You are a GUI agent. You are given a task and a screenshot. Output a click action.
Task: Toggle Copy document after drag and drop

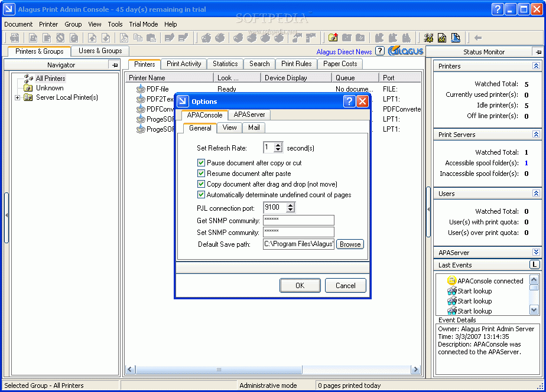[x=201, y=184]
